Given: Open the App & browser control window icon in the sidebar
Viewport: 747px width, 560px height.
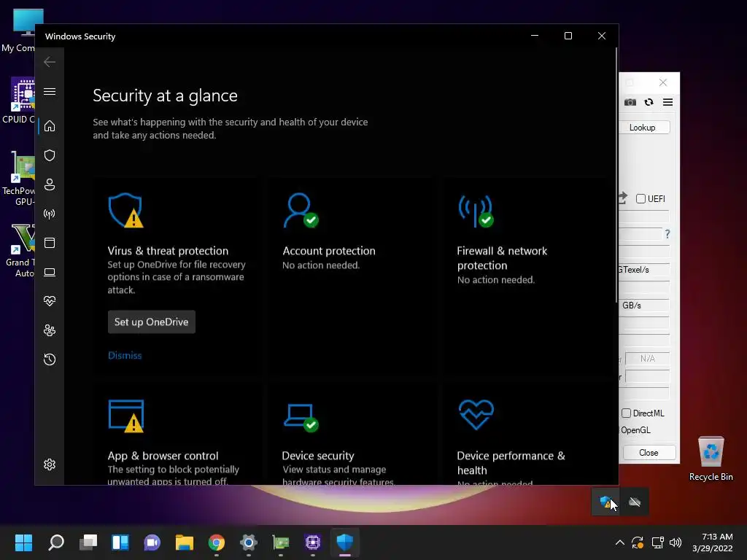Looking at the screenshot, I should pyautogui.click(x=50, y=243).
